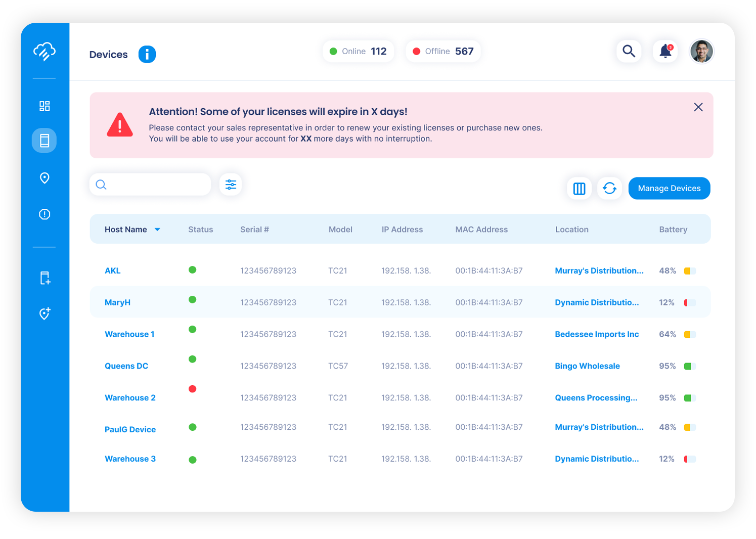This screenshot has width=756, height=539.
Task: Click the Status column header
Action: 201,230
